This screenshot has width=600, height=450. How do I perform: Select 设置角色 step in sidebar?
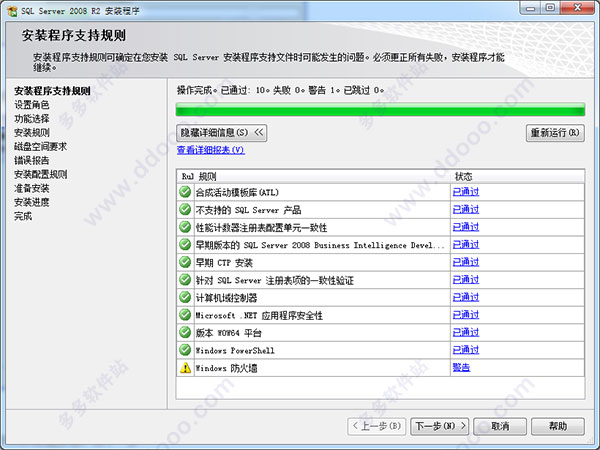click(32, 105)
